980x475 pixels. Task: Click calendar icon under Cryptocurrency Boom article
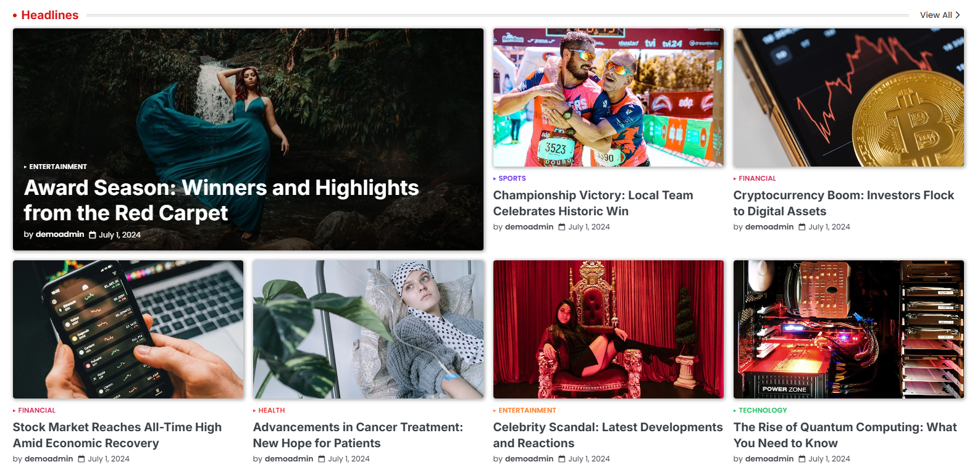point(802,227)
